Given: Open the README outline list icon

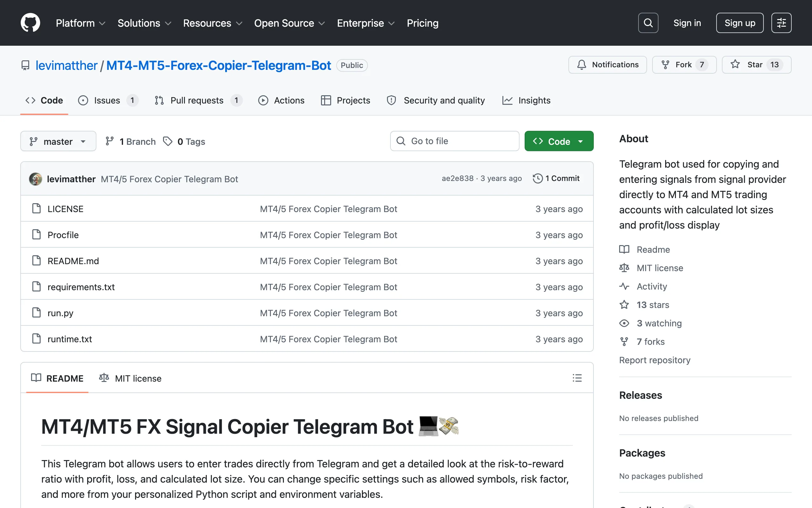Looking at the screenshot, I should click(577, 378).
